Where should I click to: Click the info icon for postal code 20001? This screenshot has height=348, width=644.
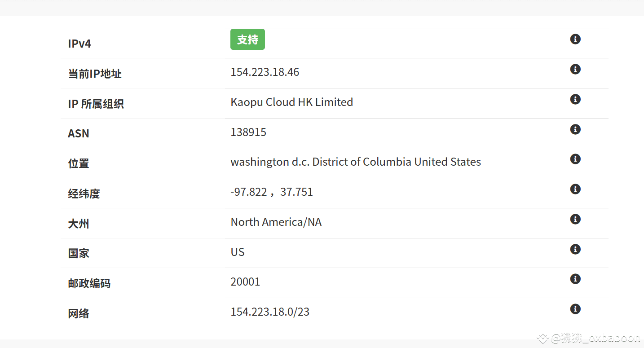(575, 279)
